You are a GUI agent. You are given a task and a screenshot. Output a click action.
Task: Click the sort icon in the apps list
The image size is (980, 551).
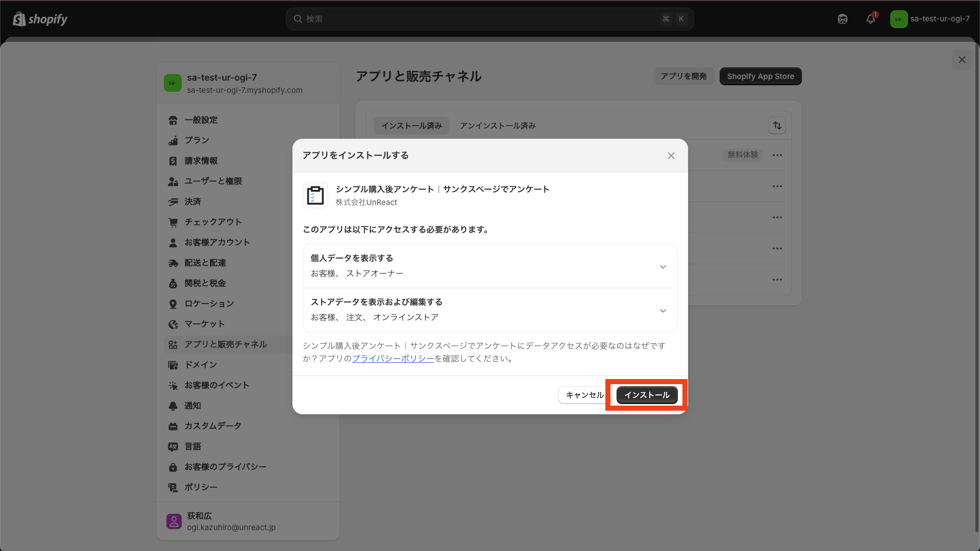(x=777, y=125)
